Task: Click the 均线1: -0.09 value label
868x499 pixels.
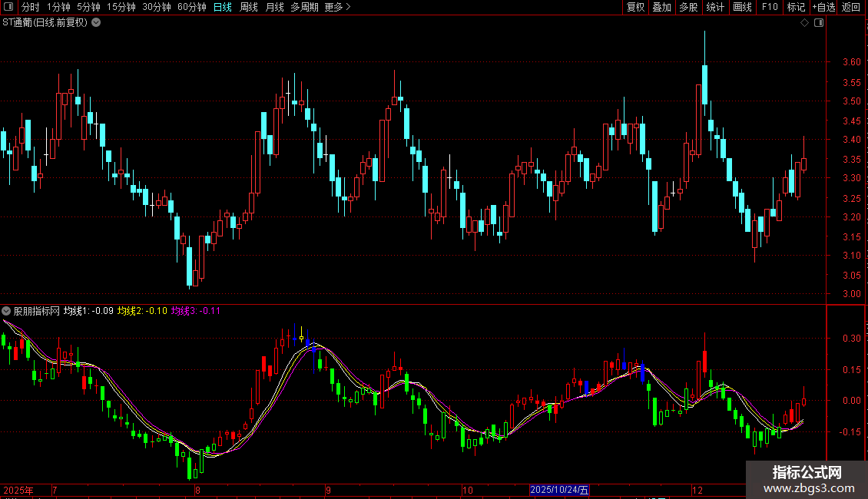Action: click(88, 311)
